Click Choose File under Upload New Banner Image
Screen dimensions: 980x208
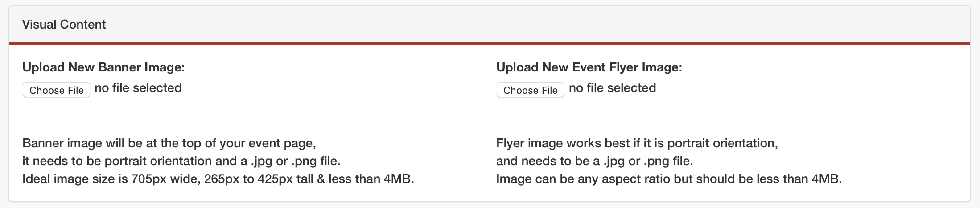coord(56,90)
